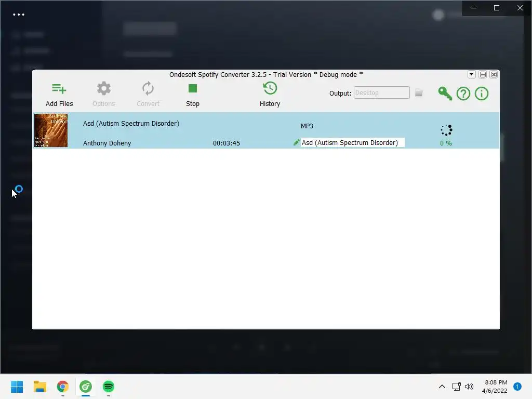The height and width of the screenshot is (399, 532).
Task: Open File Explorer from the taskbar
Action: [39, 387]
